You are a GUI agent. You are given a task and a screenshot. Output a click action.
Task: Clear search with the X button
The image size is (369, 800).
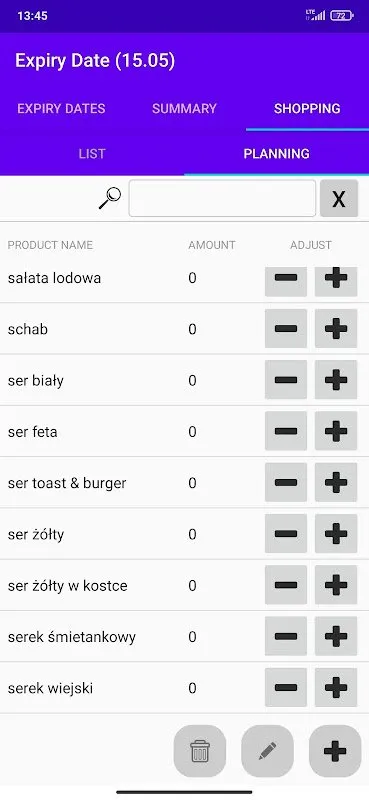click(x=339, y=198)
